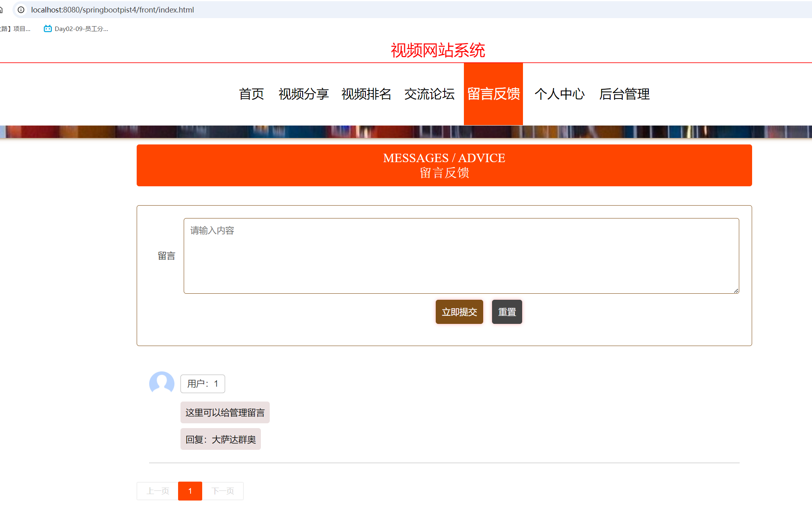
Task: Navigate to 首页 in the navigation bar
Action: (x=251, y=94)
